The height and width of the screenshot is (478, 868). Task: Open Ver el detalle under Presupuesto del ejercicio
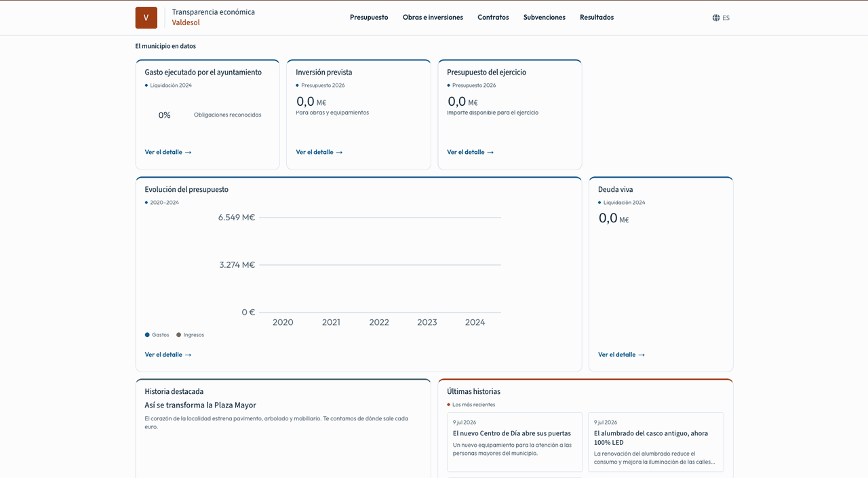click(x=471, y=153)
